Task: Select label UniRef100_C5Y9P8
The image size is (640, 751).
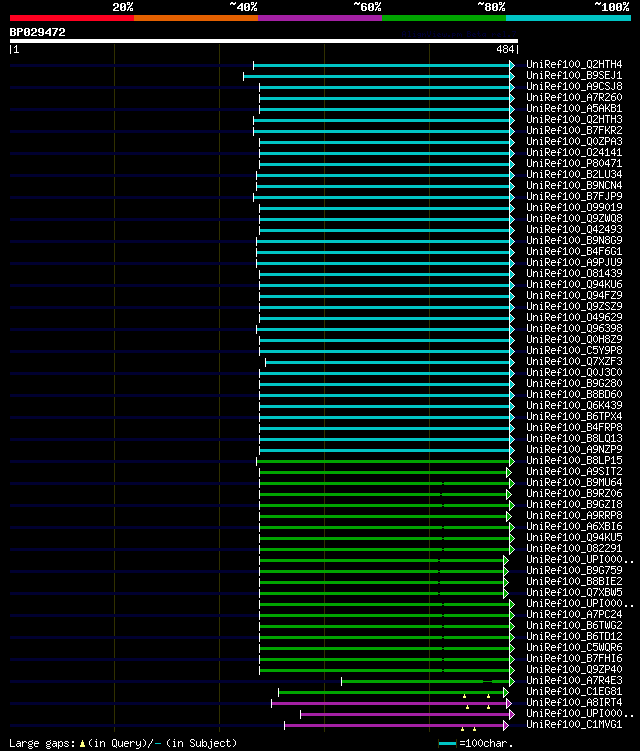Action: tap(574, 351)
